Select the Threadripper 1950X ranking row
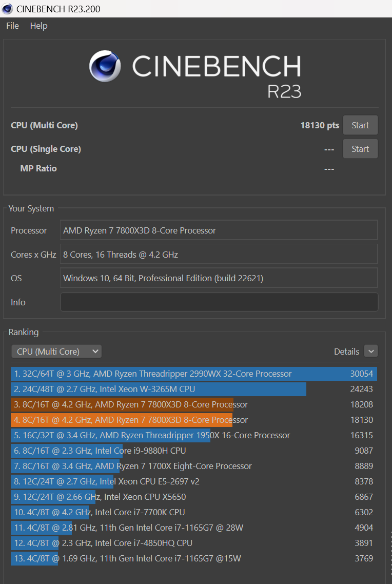Viewport: 392px width, 584px height. pyautogui.click(x=193, y=435)
